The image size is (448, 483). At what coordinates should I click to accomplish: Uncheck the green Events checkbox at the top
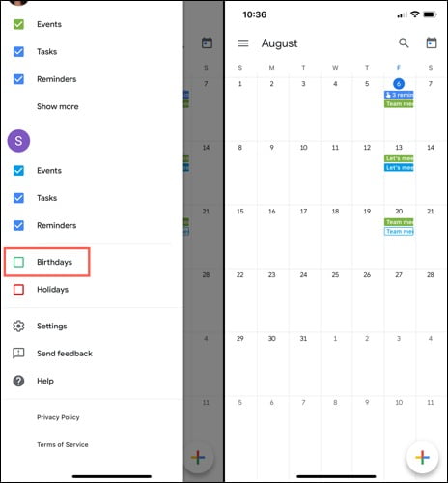[x=18, y=24]
